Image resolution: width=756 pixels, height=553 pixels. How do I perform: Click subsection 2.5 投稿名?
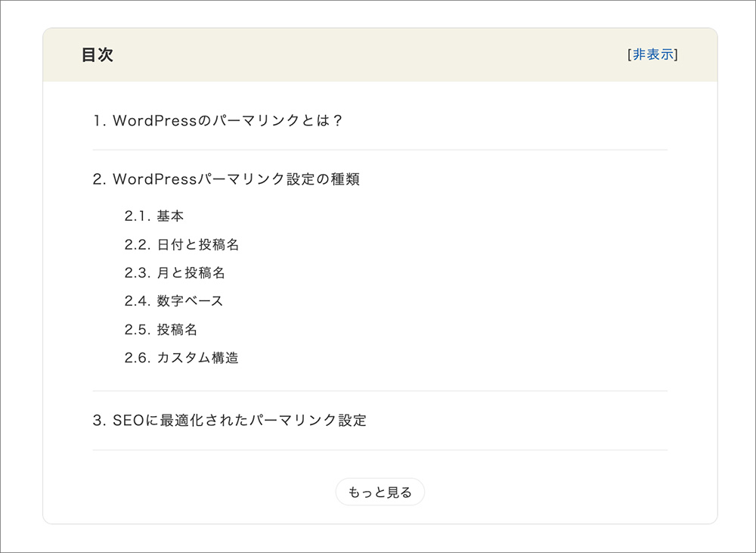[177, 330]
